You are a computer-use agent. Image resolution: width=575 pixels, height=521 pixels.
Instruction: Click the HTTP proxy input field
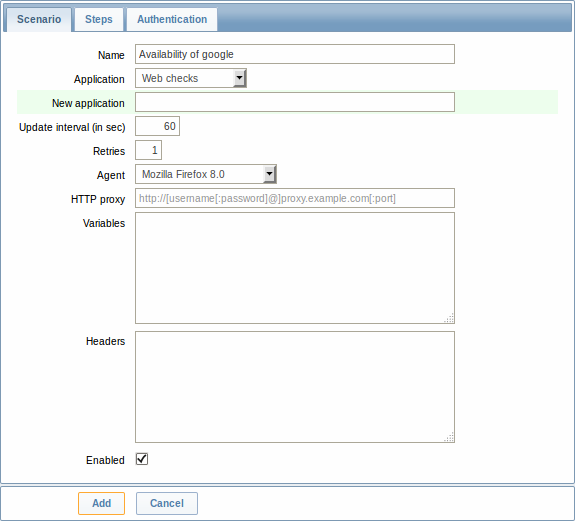pos(295,198)
